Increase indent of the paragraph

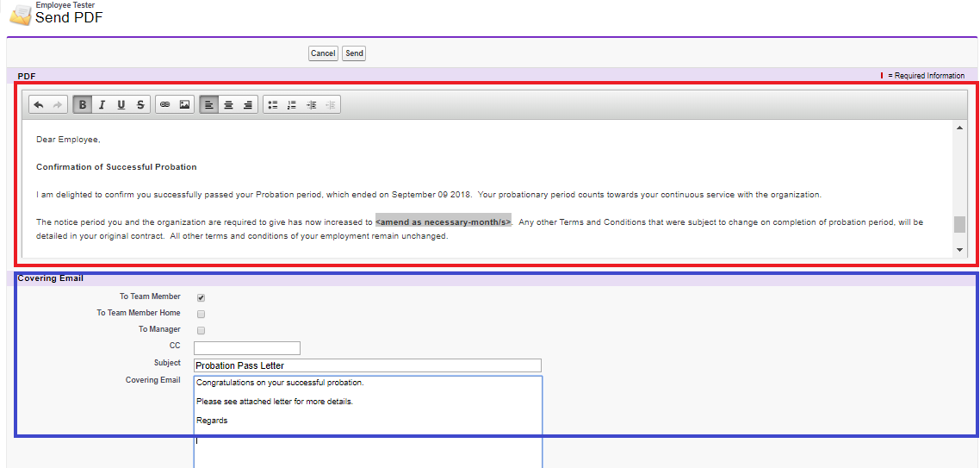[311, 105]
